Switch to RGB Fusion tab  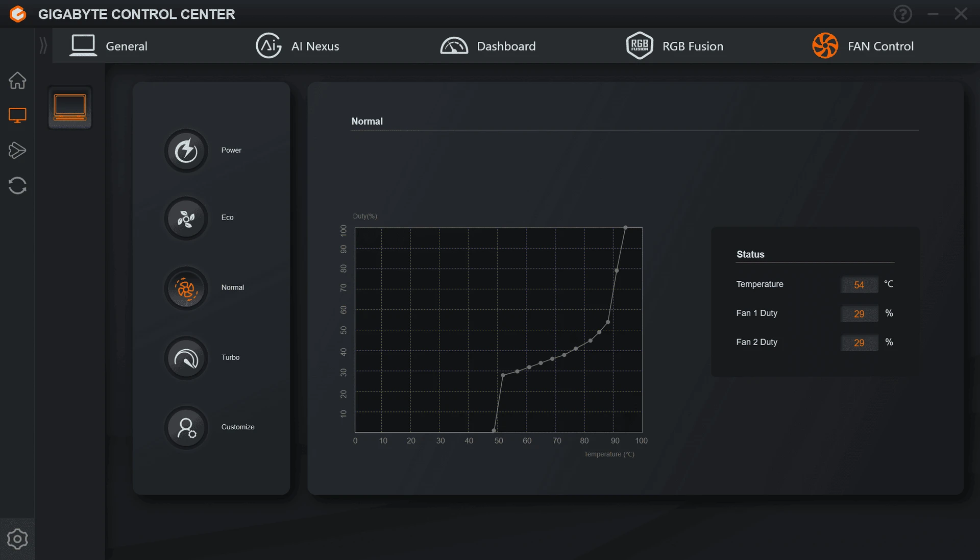click(x=674, y=46)
